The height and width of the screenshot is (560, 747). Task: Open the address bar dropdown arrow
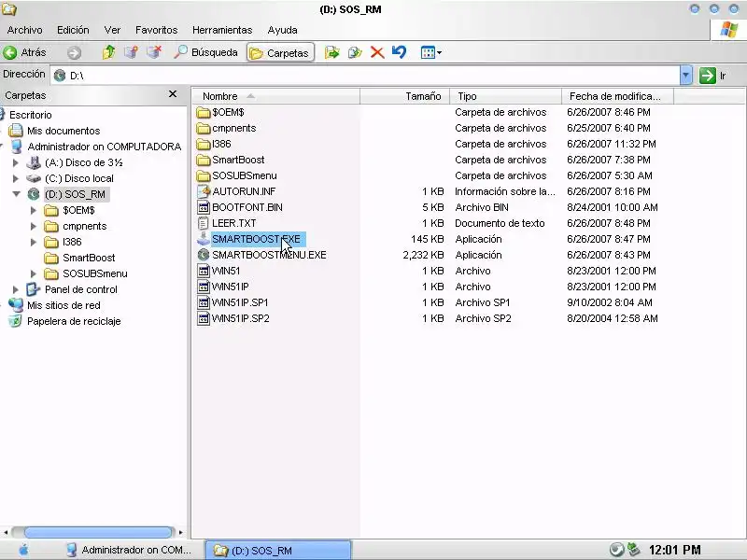tap(685, 76)
